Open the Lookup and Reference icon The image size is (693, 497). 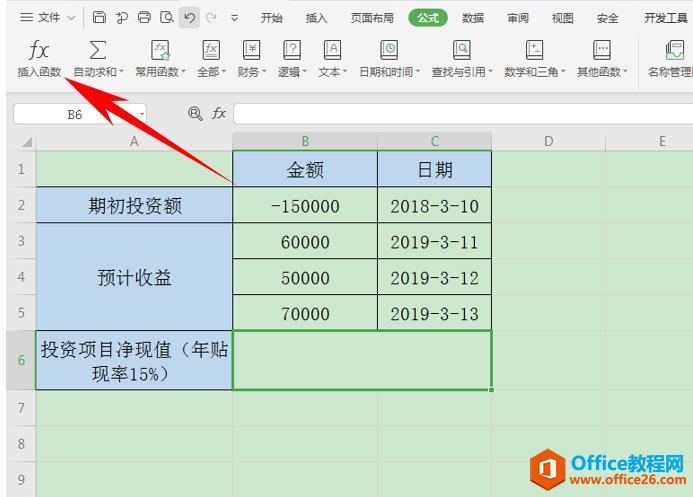[461, 50]
